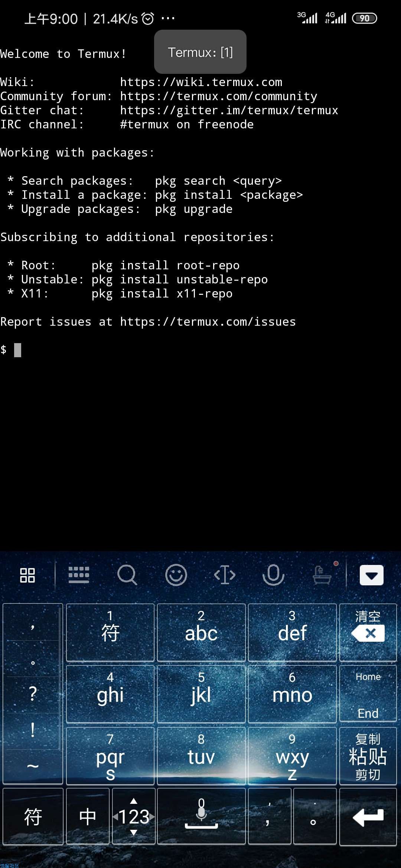Viewport: 401px width, 868px height.
Task: Open the keyboard four-squares menu icon
Action: 27,575
